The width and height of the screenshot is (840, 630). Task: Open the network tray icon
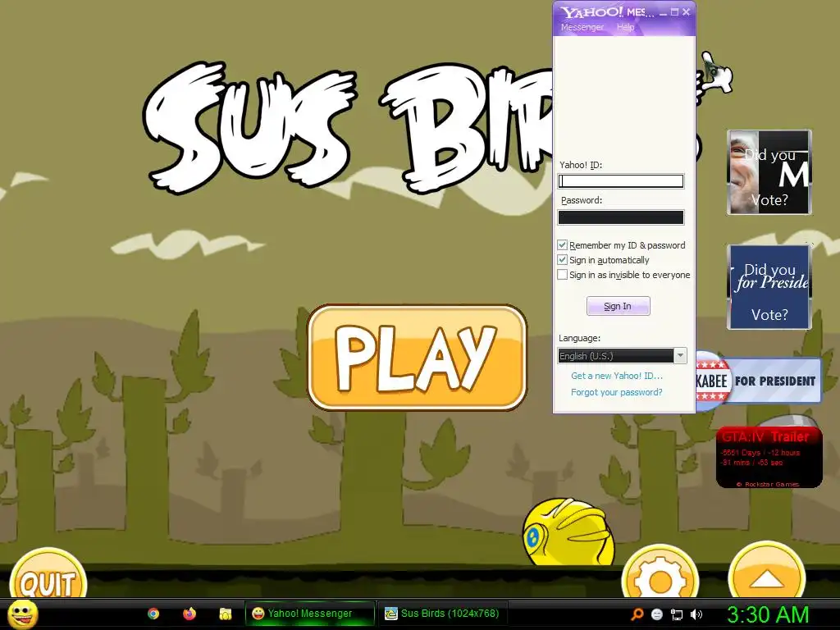(x=677, y=614)
